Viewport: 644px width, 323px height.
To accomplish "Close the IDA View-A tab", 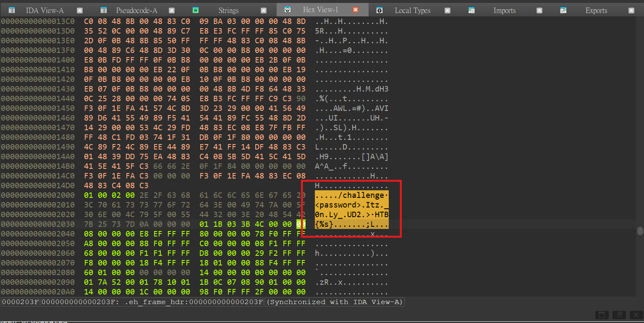I will pyautogui.click(x=80, y=11).
